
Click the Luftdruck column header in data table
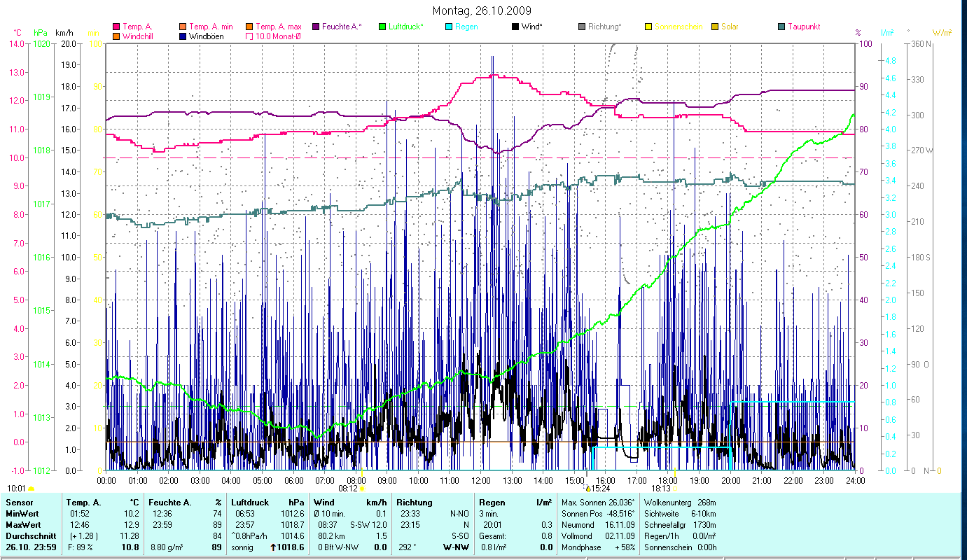click(249, 502)
